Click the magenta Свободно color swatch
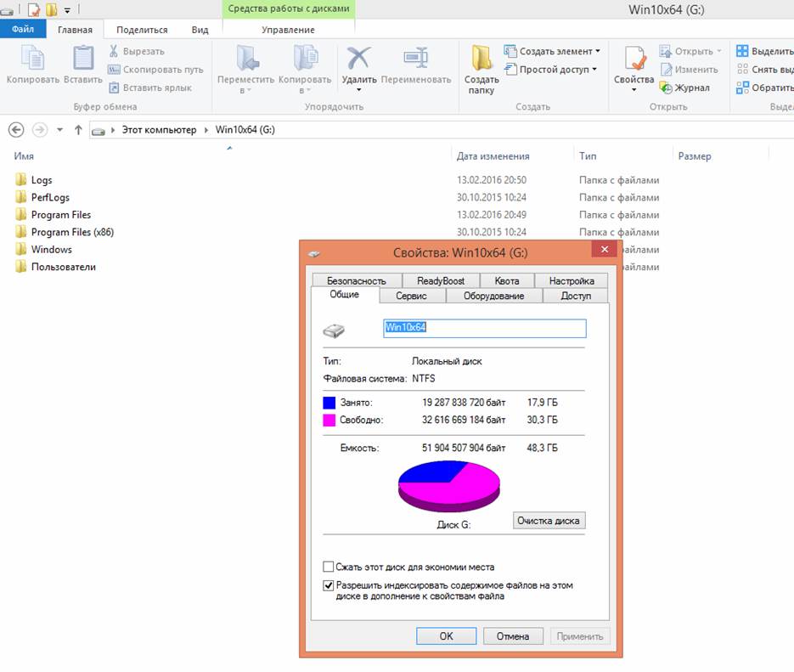 (329, 420)
